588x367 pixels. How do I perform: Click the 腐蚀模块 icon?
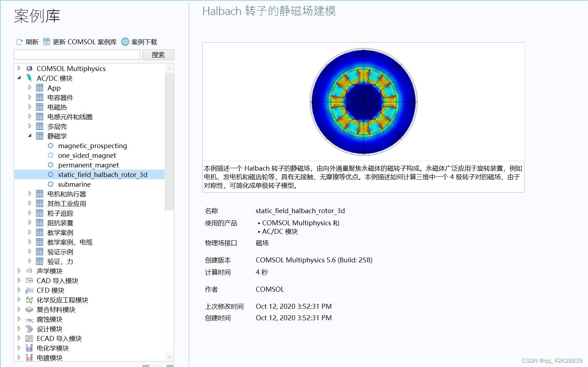click(x=29, y=320)
